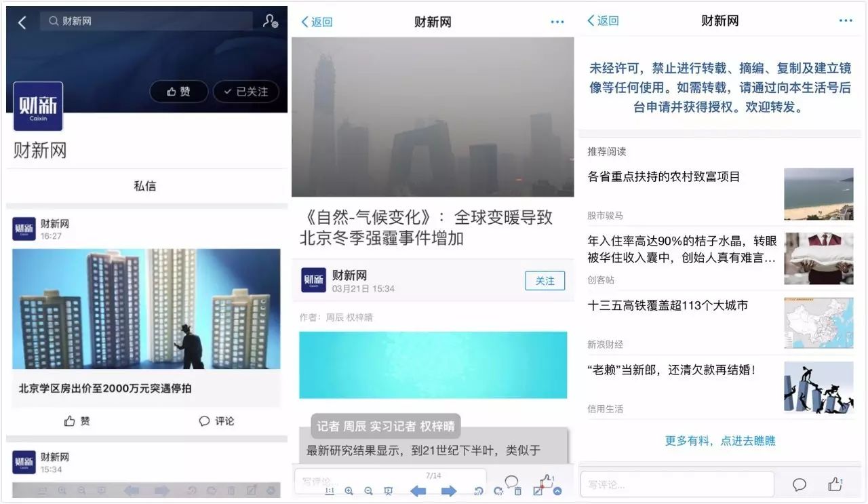Click the 1:1 actual size icon

330,490
